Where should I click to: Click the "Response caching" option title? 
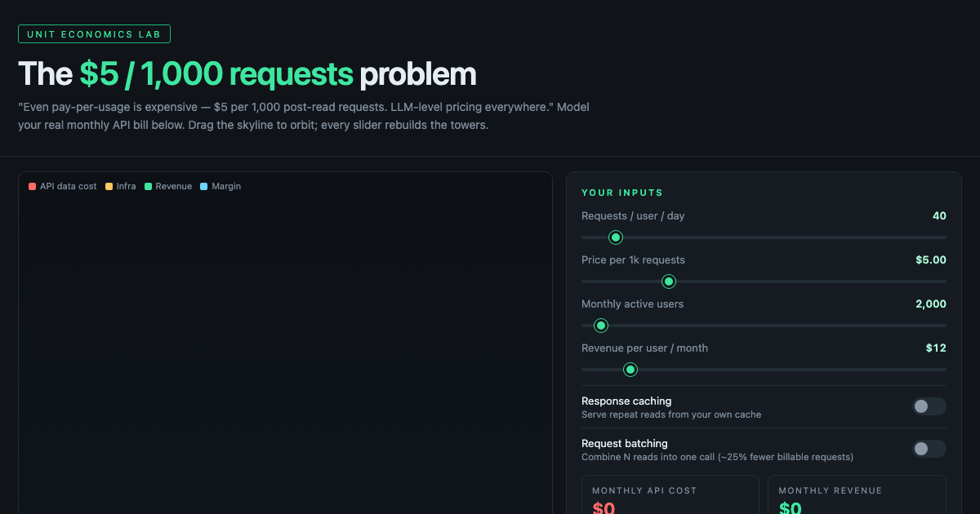click(626, 401)
